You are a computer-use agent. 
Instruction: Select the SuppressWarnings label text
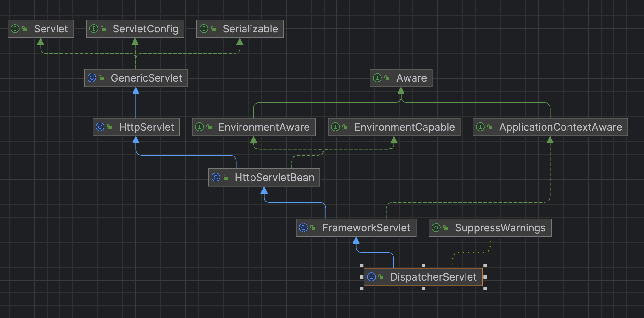(500, 228)
